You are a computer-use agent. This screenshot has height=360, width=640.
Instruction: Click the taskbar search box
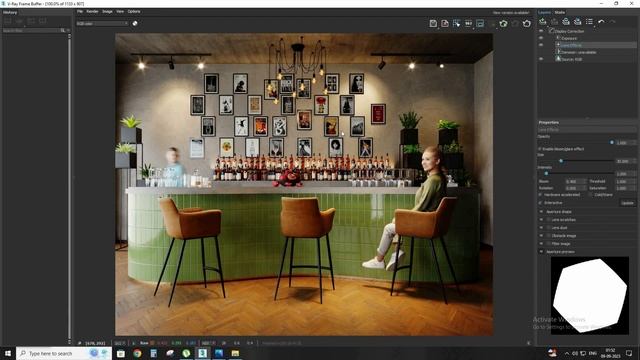pos(63,353)
